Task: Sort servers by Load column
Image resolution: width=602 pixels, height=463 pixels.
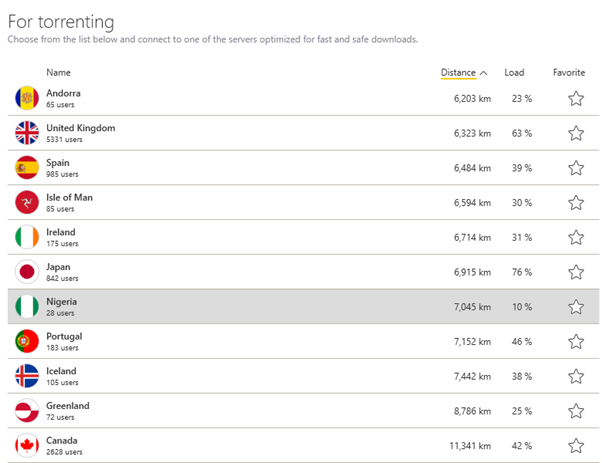Action: (x=514, y=72)
